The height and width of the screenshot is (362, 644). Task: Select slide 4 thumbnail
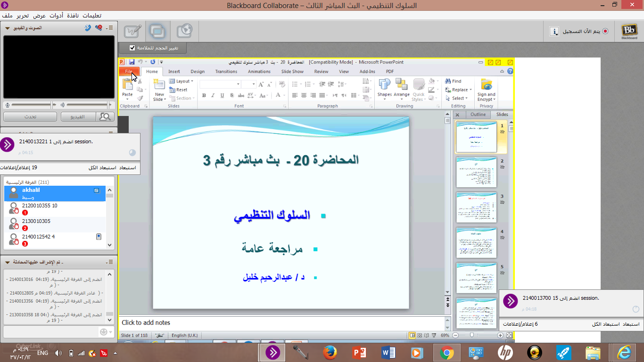(x=476, y=243)
